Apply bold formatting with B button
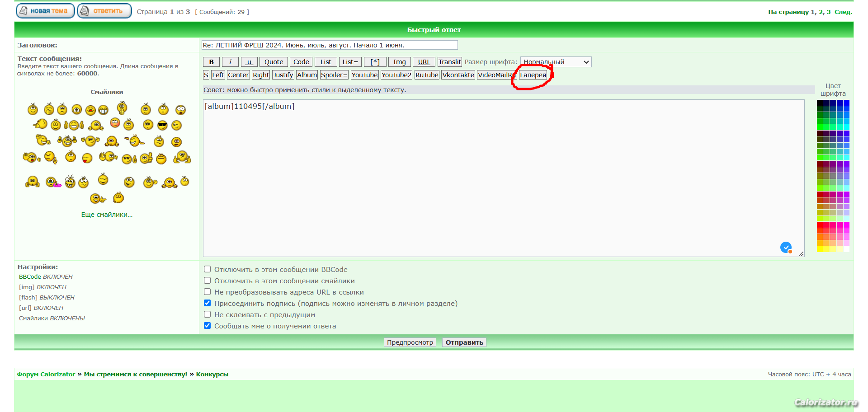 point(211,62)
